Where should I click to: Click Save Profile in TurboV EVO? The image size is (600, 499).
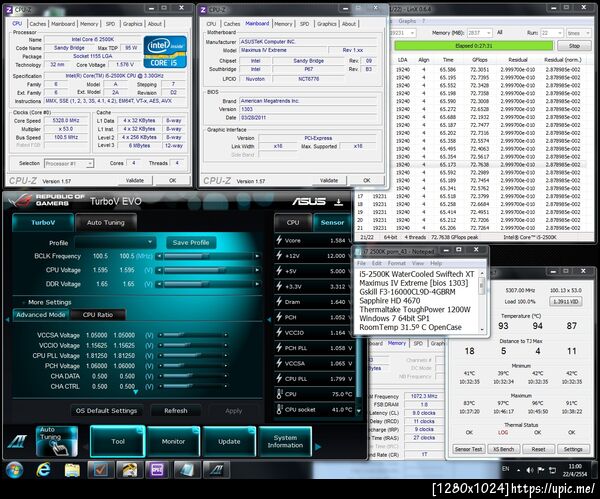pos(191,242)
